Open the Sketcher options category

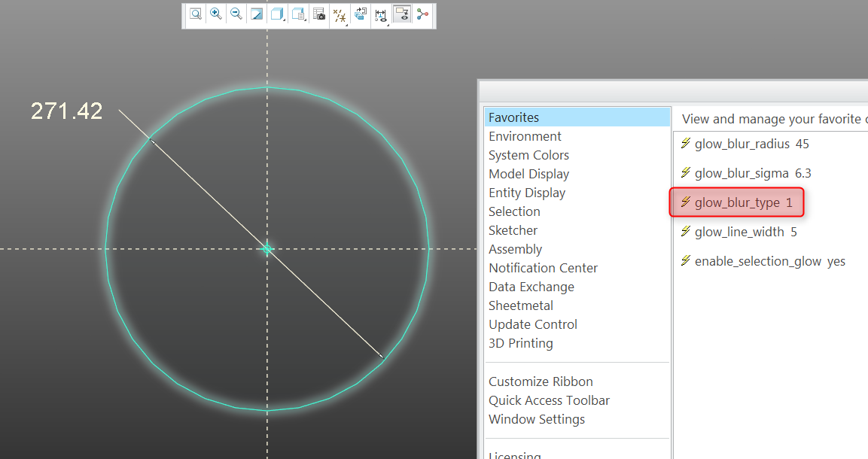coord(513,230)
